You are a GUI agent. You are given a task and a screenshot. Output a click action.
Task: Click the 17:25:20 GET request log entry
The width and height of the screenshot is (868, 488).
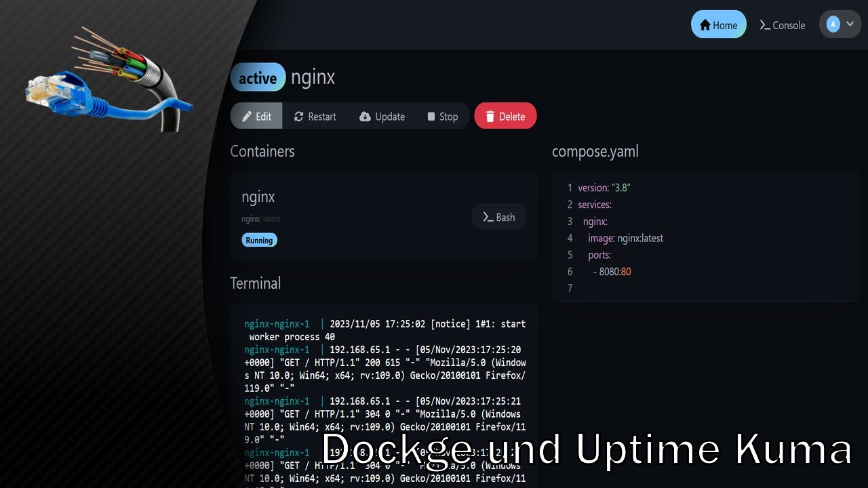point(384,369)
